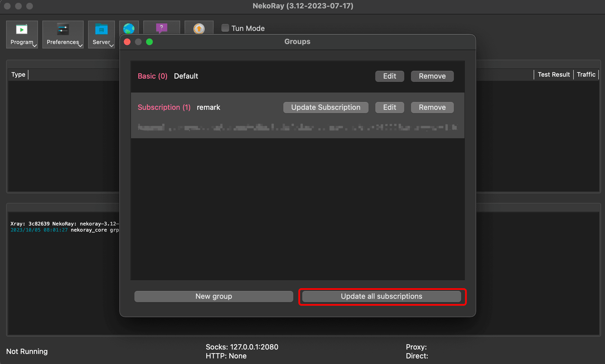Click the Xray version log line

tap(65, 224)
